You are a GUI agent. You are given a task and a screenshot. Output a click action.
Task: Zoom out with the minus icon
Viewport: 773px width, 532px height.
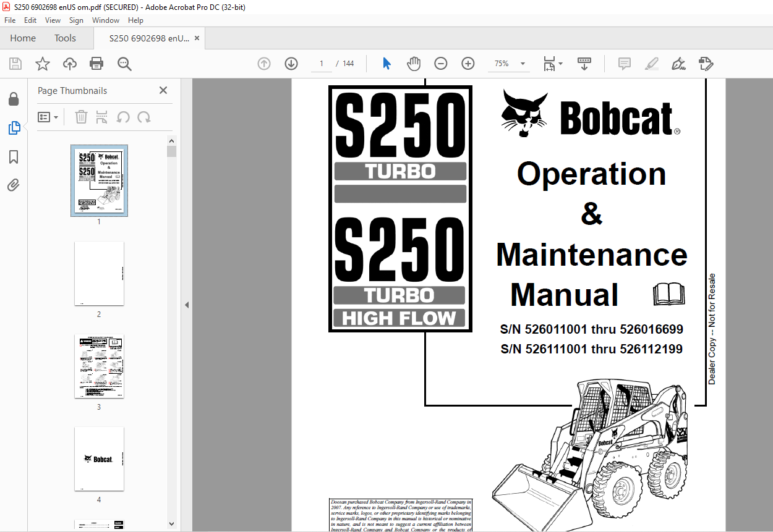coord(441,64)
